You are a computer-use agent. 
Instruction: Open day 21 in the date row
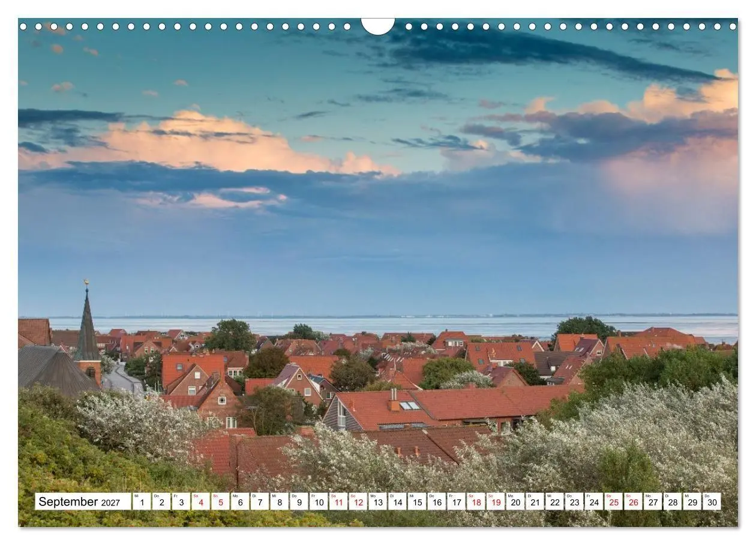[535, 502]
